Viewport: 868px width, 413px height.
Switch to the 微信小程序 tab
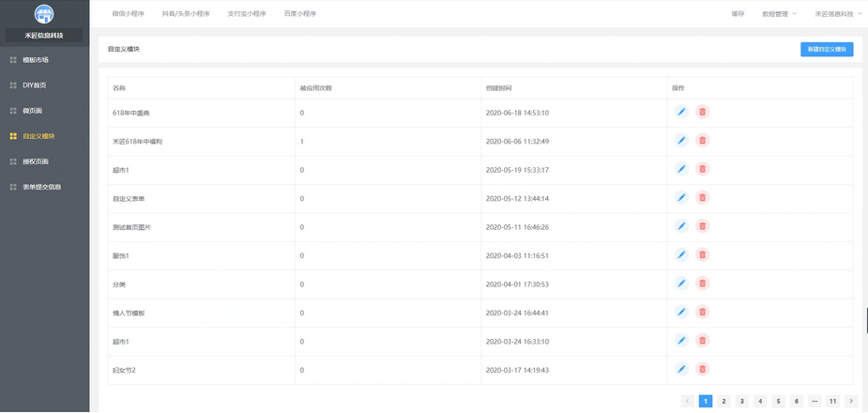129,14
